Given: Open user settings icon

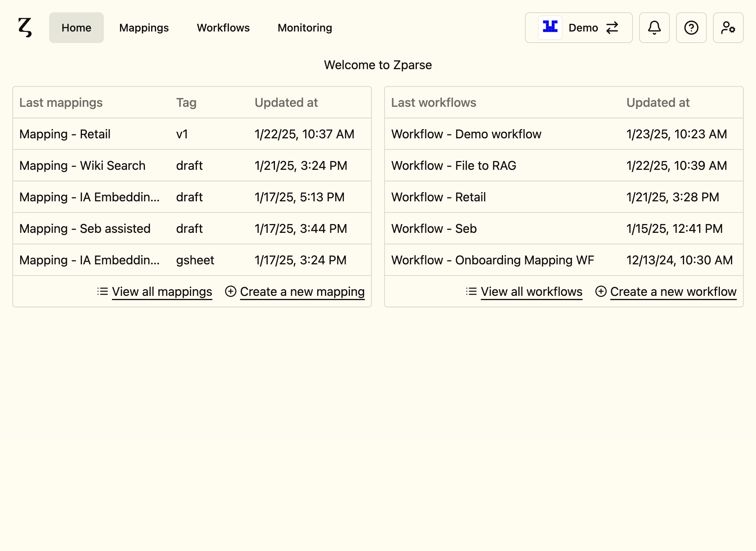Looking at the screenshot, I should (x=728, y=28).
